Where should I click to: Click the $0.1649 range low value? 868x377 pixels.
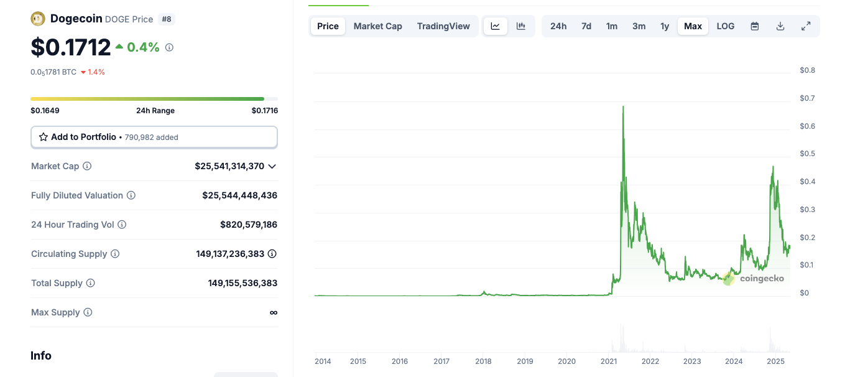[x=45, y=111]
